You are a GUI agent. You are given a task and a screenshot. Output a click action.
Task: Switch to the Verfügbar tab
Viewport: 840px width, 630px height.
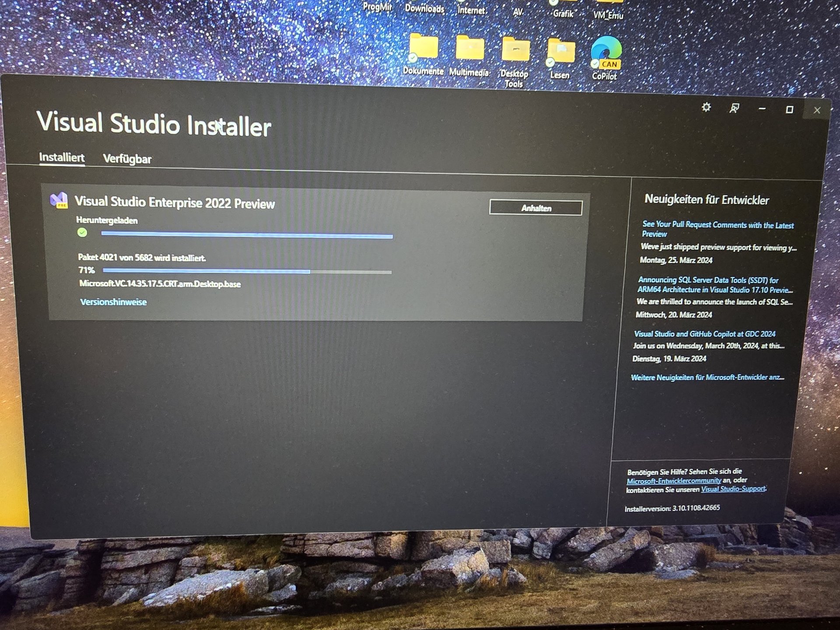click(x=127, y=159)
